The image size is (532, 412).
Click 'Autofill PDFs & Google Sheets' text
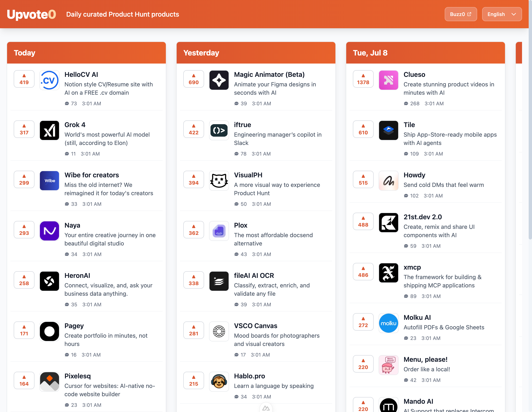[444, 327]
